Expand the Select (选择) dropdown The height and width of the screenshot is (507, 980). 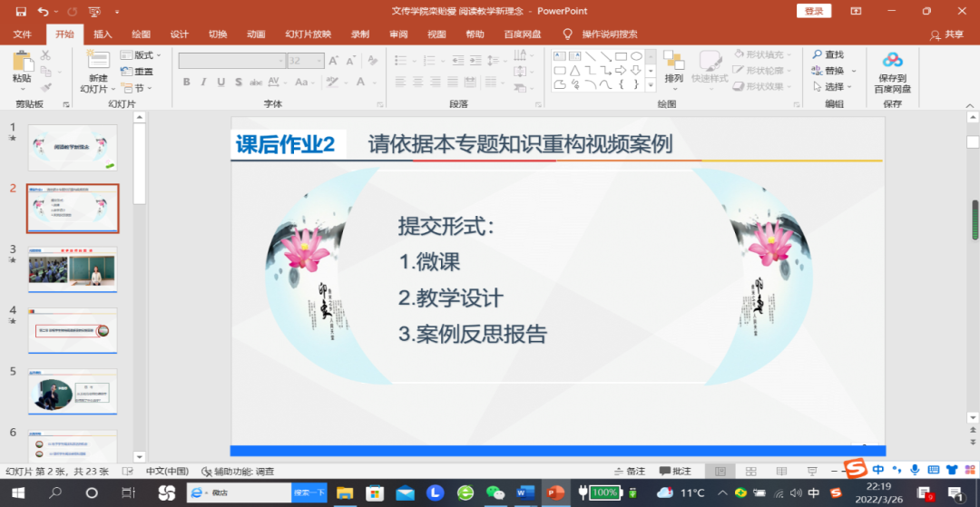click(833, 87)
